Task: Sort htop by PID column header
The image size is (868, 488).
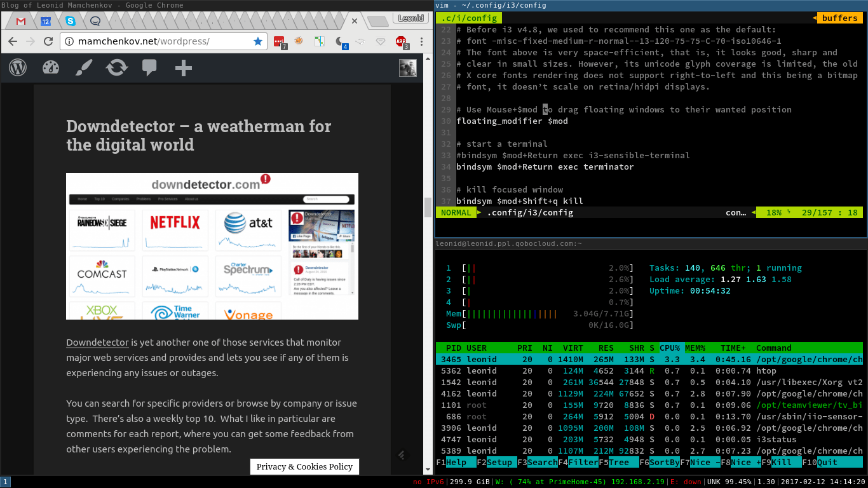Action: 454,348
